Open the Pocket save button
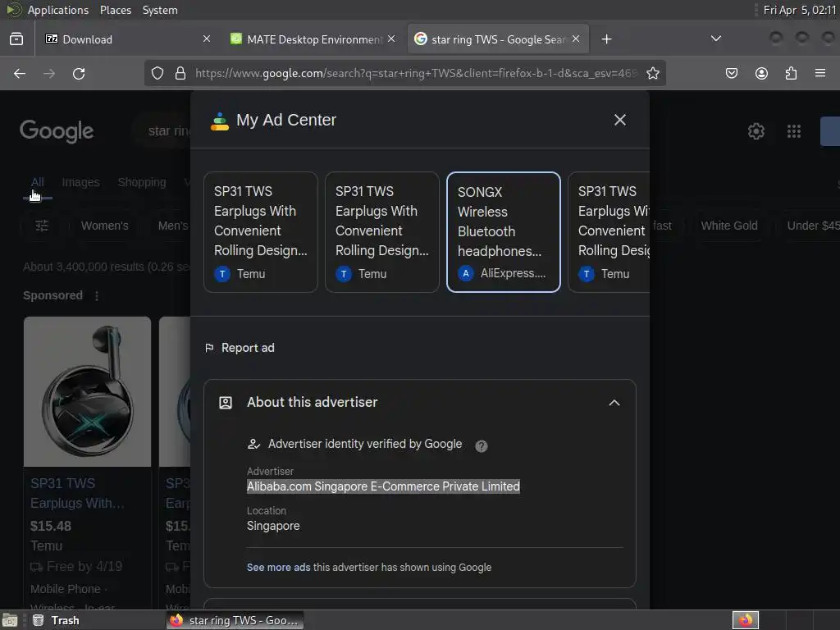This screenshot has height=630, width=840. (732, 73)
